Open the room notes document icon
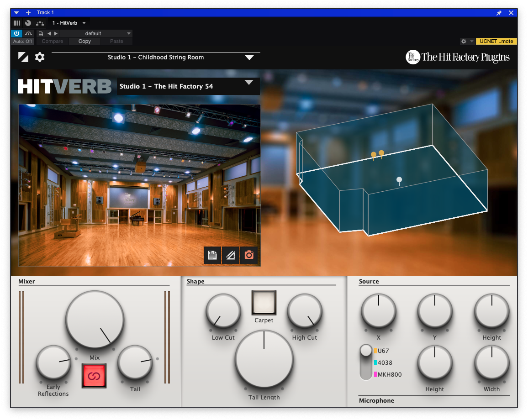 tap(212, 255)
